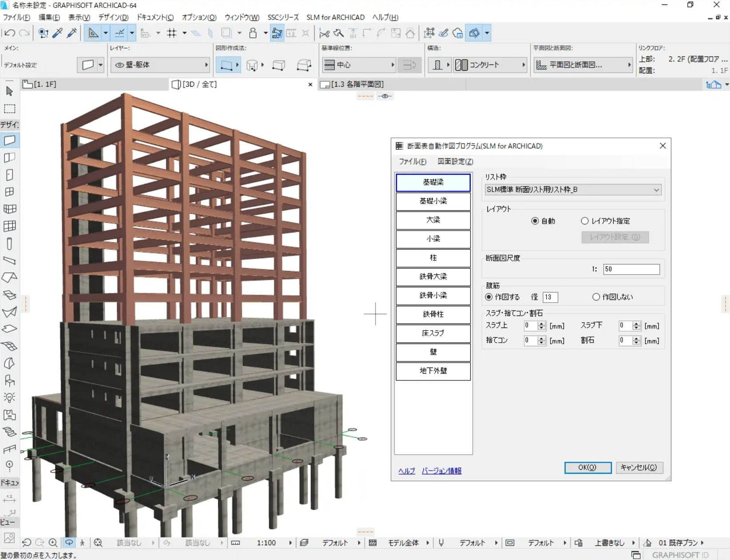730x560 pixels.
Task: Select the Lamp tool in toolbox
Action: pos(9,397)
